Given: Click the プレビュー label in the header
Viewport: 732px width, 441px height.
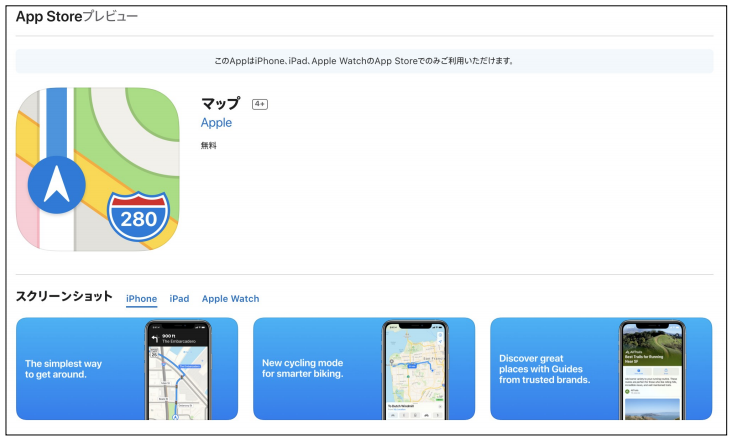Looking at the screenshot, I should pos(109,17).
